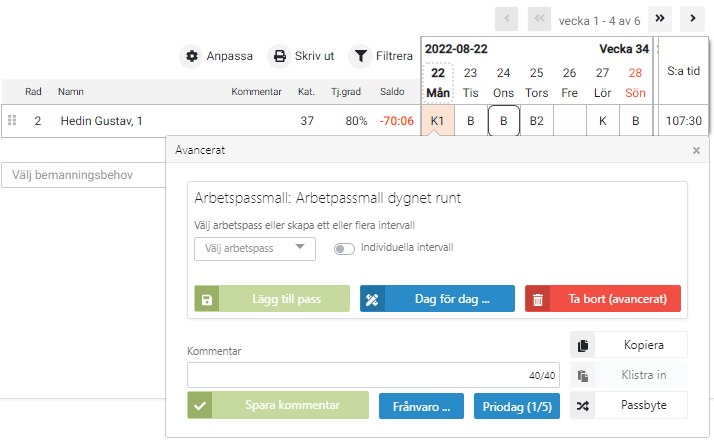Click the 80% tj.grad value
Viewport: 714px width, 440px height.
pyautogui.click(x=356, y=121)
